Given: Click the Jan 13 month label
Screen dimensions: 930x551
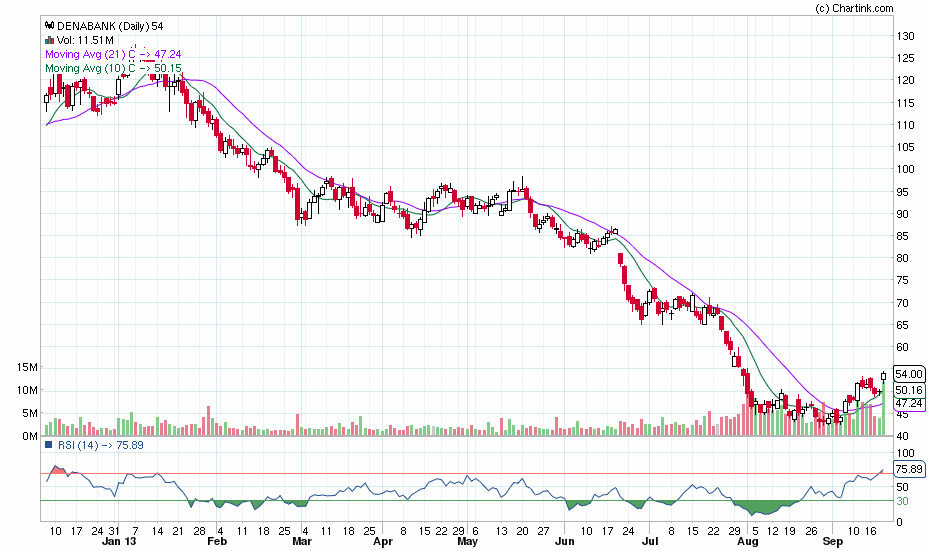Looking at the screenshot, I should coord(119,542).
